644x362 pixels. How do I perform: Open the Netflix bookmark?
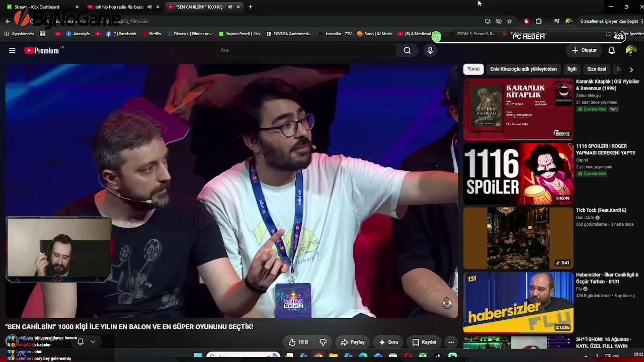[151, 34]
